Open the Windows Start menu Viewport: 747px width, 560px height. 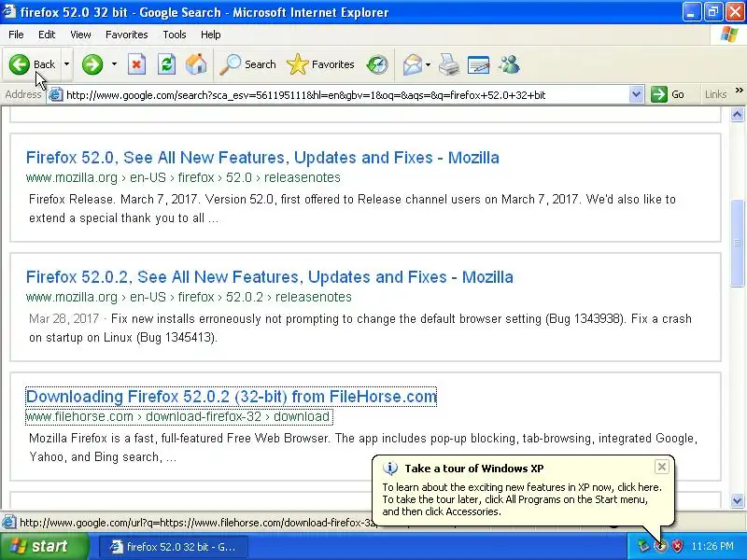coord(44,546)
